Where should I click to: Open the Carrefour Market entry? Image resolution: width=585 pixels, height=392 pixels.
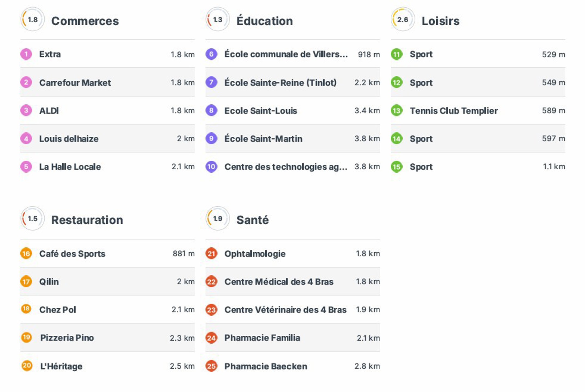point(75,82)
